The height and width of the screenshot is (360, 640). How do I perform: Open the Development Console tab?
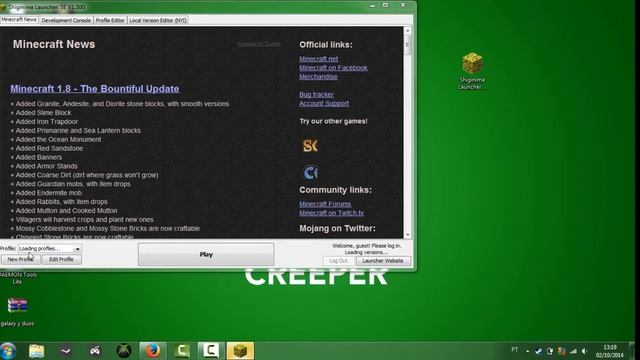pos(66,20)
